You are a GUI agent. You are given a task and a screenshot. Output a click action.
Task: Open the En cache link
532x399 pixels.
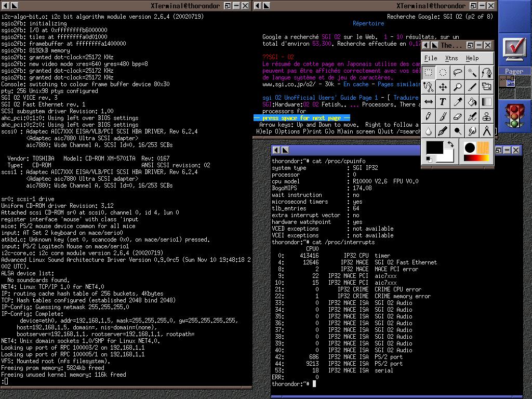click(x=356, y=84)
